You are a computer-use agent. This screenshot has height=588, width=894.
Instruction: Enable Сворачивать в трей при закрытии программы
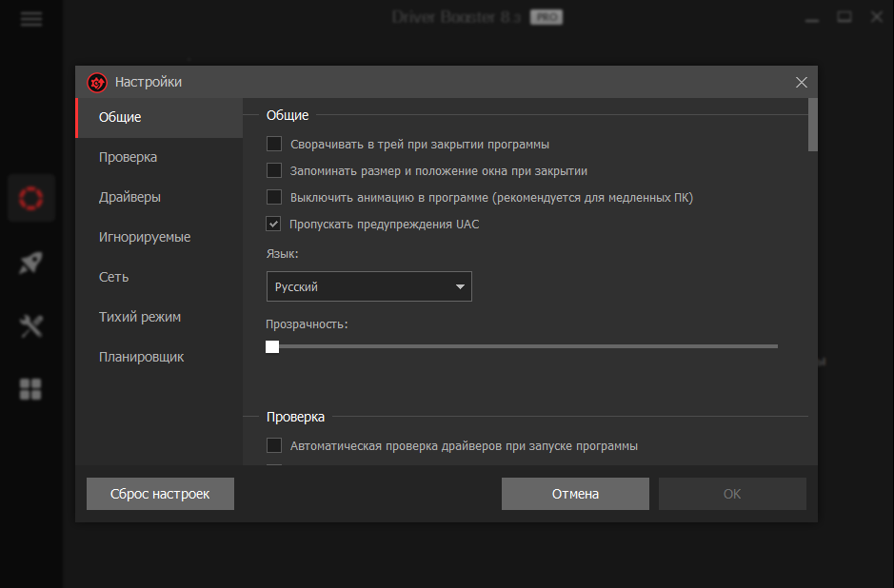(274, 145)
